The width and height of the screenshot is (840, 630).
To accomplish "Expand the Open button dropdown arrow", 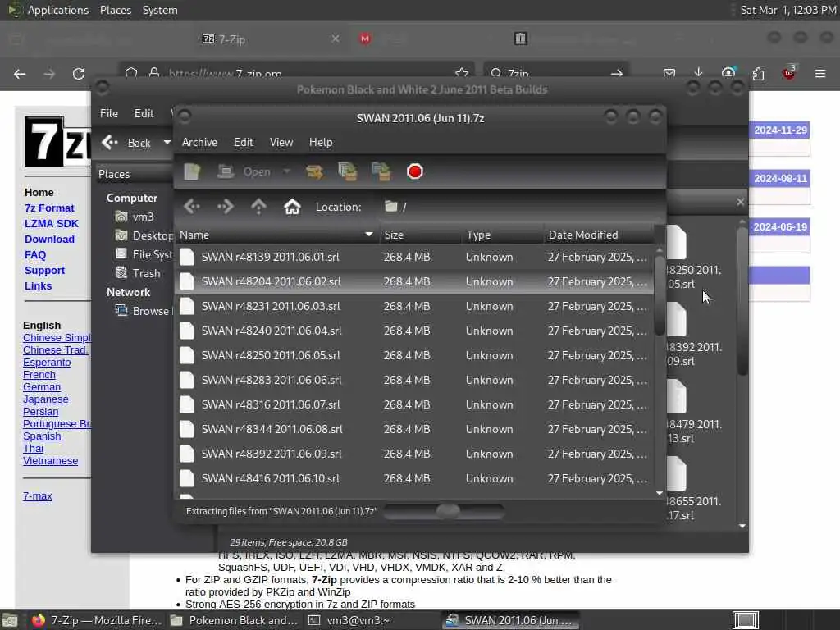I will pos(286,172).
